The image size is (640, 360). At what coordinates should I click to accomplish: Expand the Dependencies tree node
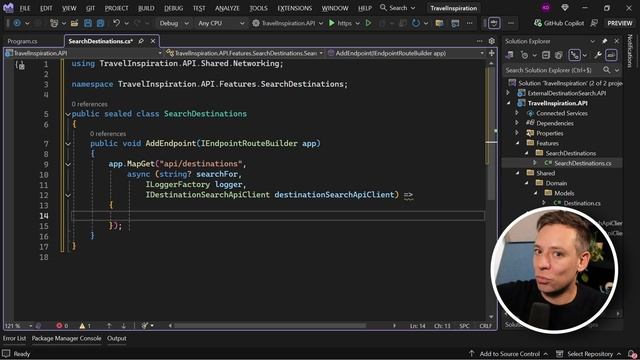pyautogui.click(x=517, y=123)
